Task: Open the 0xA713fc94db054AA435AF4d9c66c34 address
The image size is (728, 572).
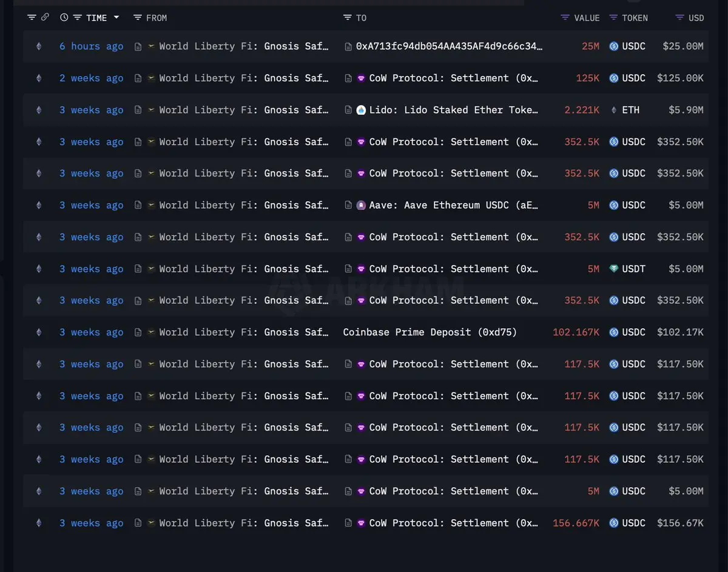Action: pos(449,46)
